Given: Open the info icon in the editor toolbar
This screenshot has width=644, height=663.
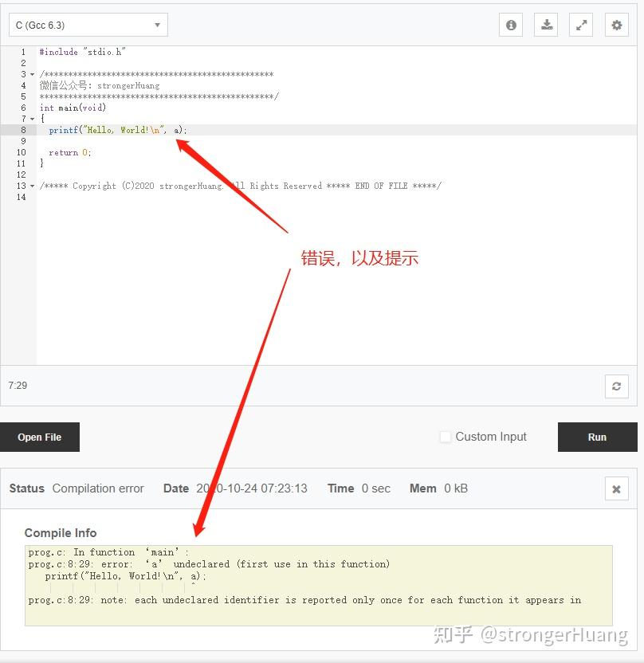Looking at the screenshot, I should [511, 25].
